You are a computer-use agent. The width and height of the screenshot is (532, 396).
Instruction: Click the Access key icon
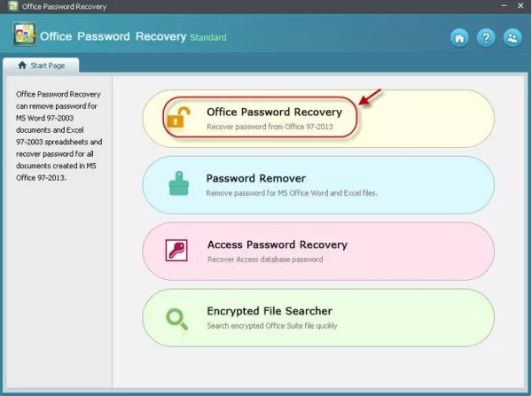point(176,250)
